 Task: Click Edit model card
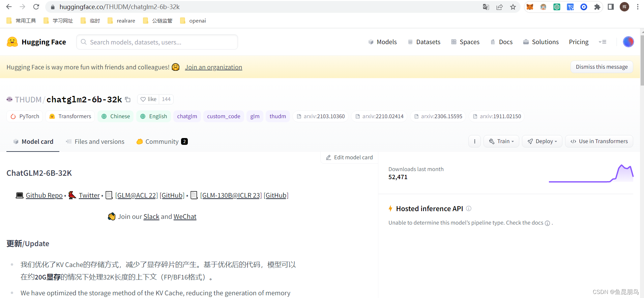(x=349, y=157)
